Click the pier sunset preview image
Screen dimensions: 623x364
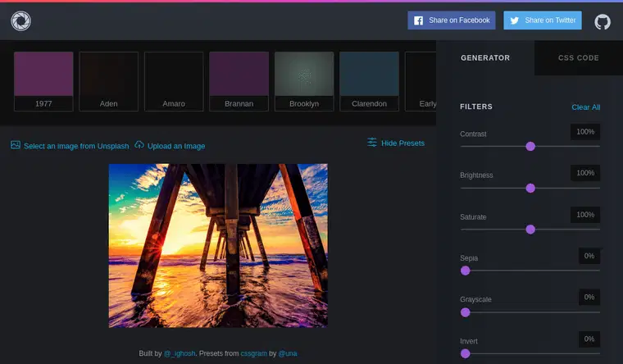click(218, 246)
